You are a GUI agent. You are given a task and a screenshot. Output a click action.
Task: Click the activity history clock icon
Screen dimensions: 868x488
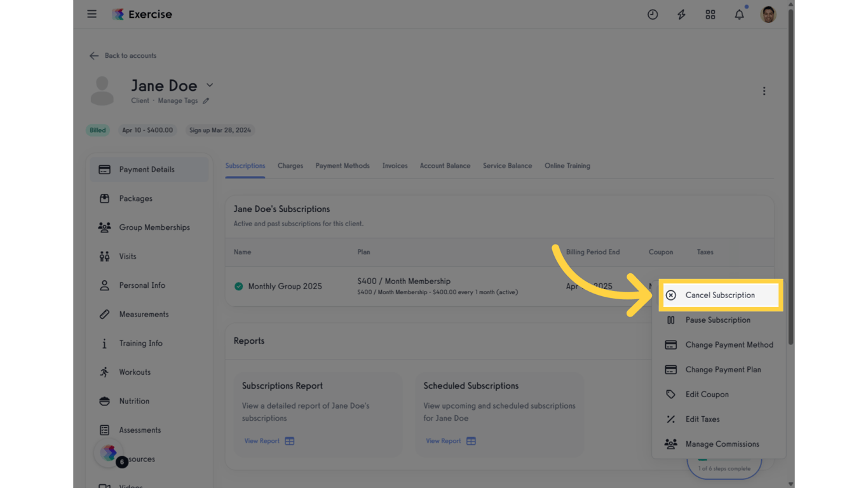tap(653, 14)
